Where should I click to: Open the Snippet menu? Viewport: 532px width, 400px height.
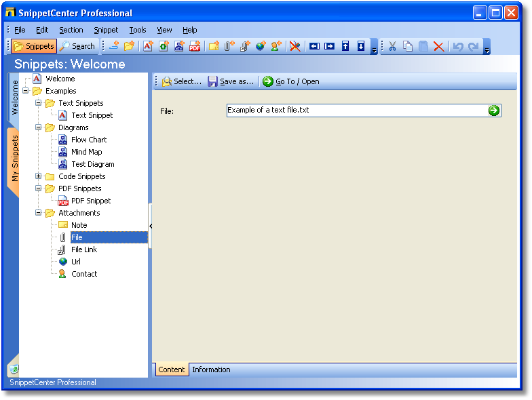coord(106,30)
